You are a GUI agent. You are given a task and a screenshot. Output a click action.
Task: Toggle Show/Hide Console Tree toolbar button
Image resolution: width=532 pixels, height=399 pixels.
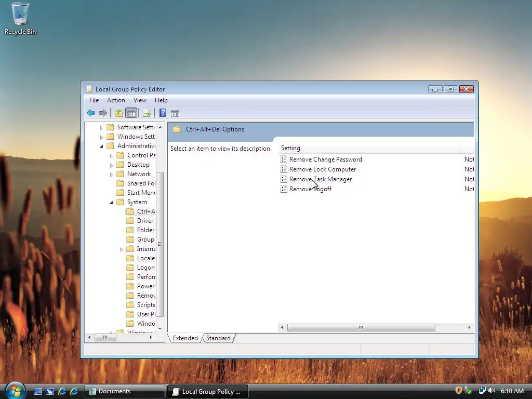131,113
